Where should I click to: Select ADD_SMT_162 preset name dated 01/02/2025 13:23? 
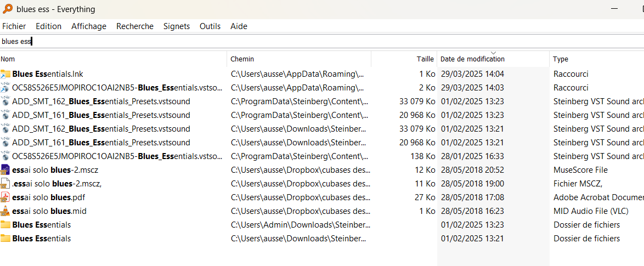(x=101, y=101)
